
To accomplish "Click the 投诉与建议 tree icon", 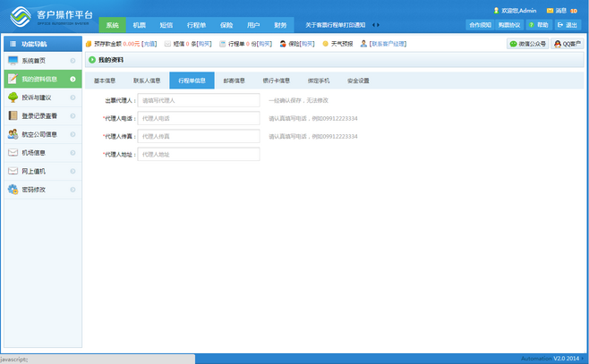I will tap(13, 97).
